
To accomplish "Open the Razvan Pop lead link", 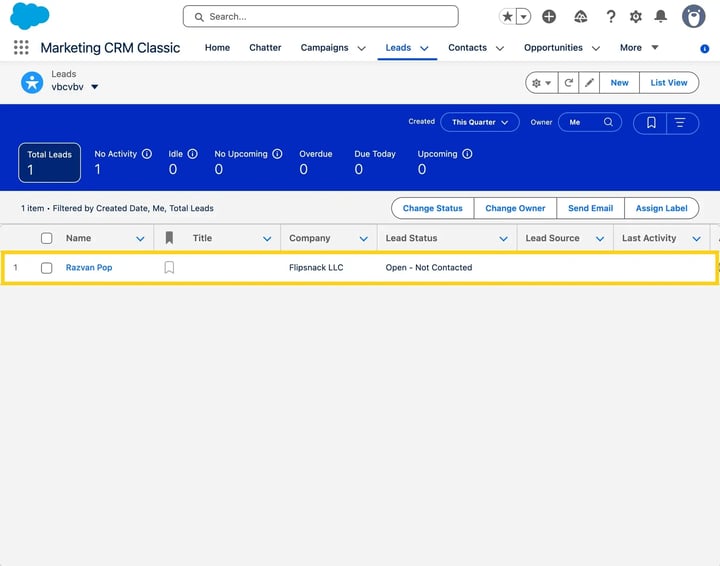I will point(89,268).
